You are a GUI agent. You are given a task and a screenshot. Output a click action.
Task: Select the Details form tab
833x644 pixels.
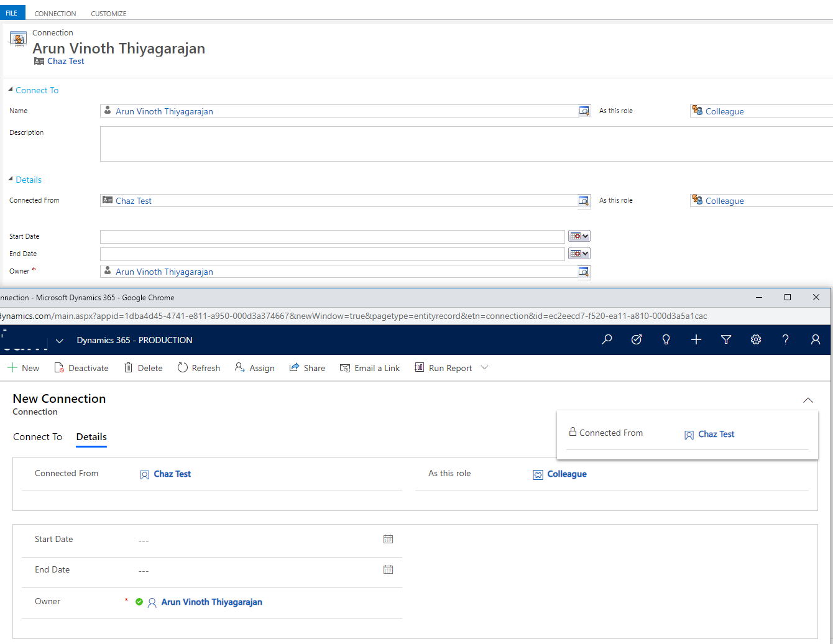click(91, 437)
